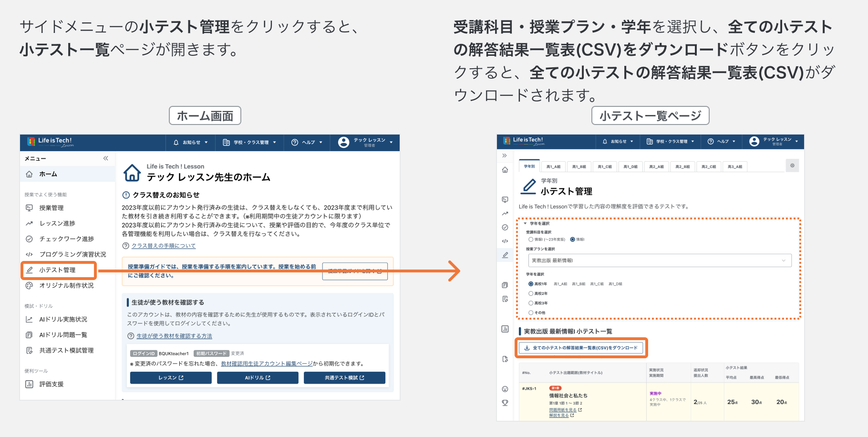Open 小テスト管理 in home side menu
Viewport: 868px width, 437px height.
point(59,270)
